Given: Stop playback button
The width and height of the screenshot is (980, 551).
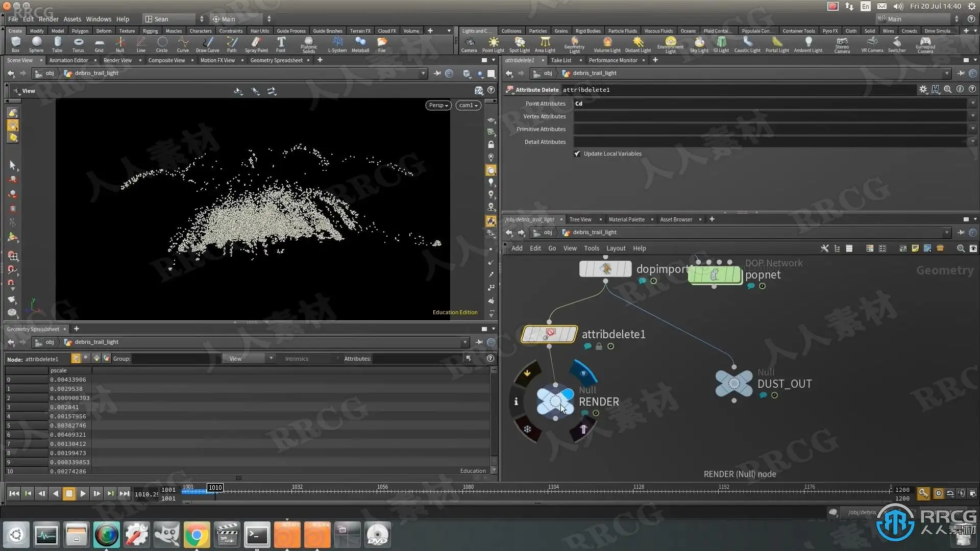Looking at the screenshot, I should tap(69, 493).
